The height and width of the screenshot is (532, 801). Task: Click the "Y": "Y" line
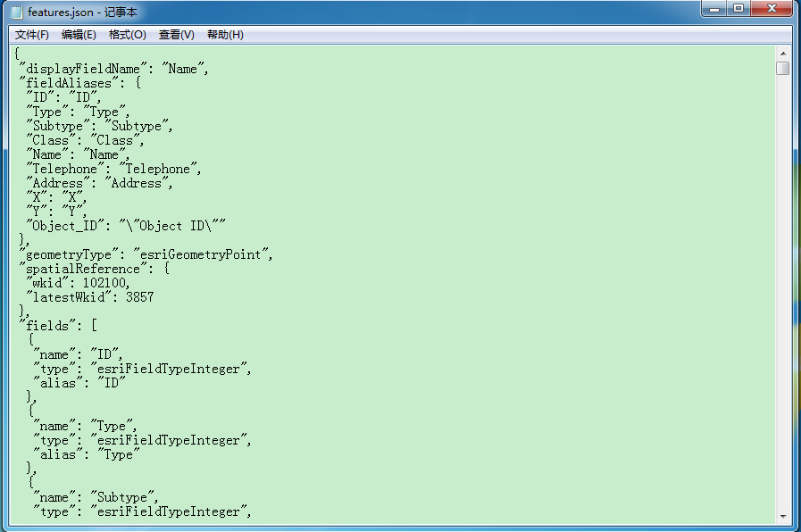click(x=56, y=212)
